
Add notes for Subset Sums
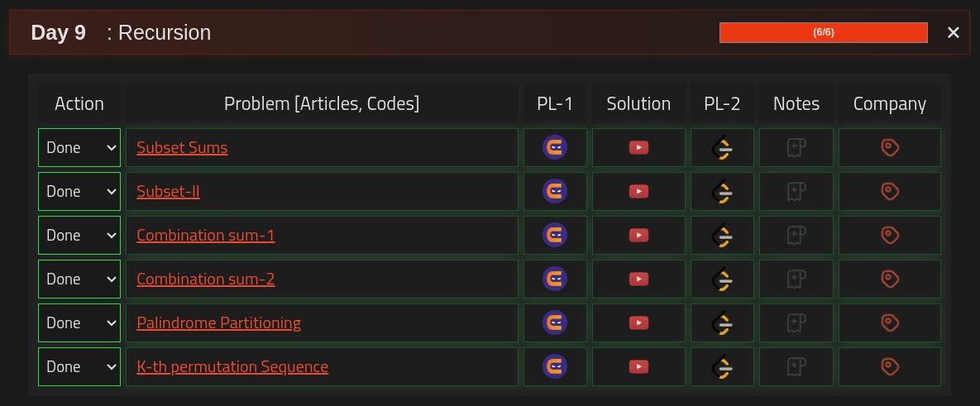pyautogui.click(x=796, y=147)
